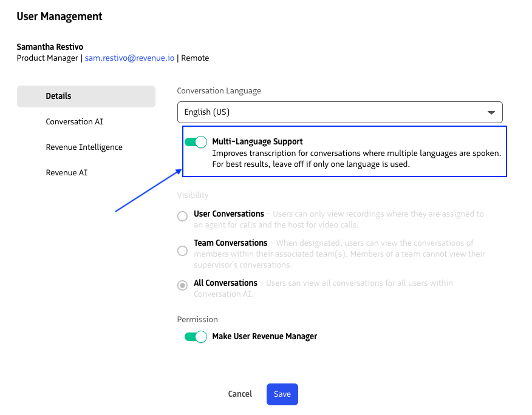Click the dropdown chevron on language field
Image resolution: width=532 pixels, height=415 pixels.
(492, 112)
